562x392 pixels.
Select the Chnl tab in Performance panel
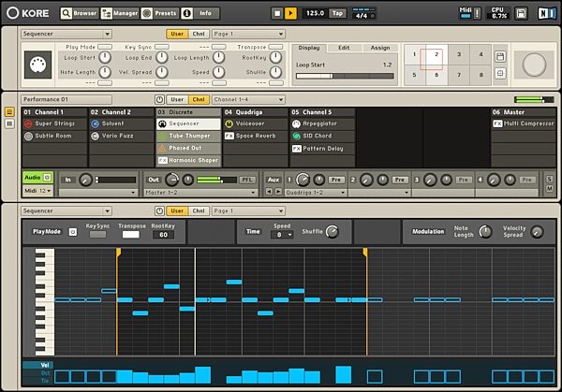point(199,99)
